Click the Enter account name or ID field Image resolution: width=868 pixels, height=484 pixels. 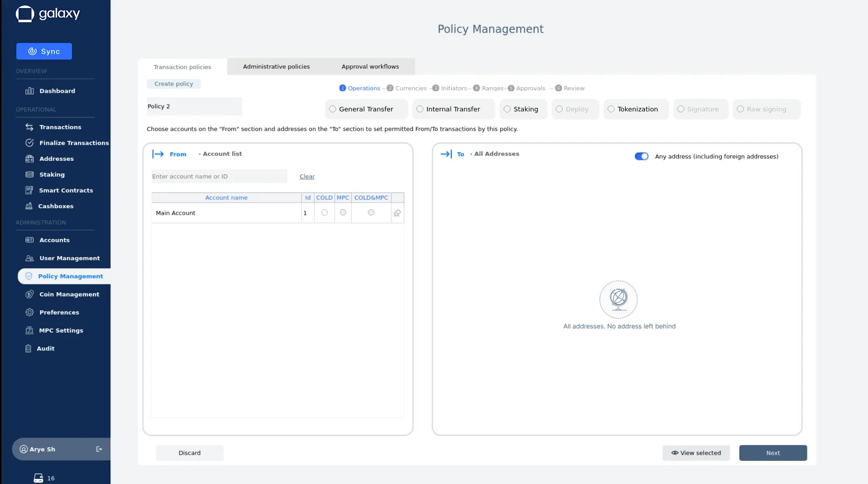(x=219, y=176)
